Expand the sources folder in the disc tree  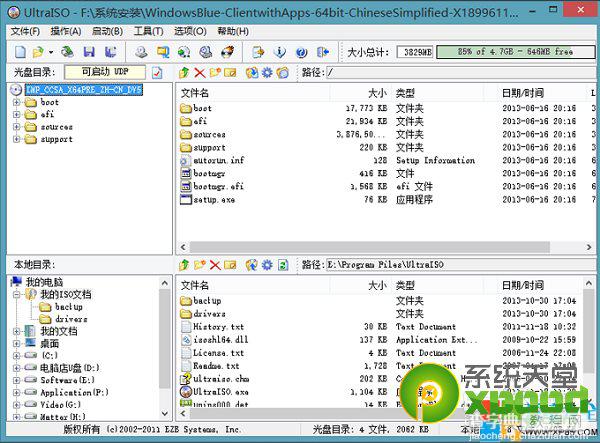16,127
